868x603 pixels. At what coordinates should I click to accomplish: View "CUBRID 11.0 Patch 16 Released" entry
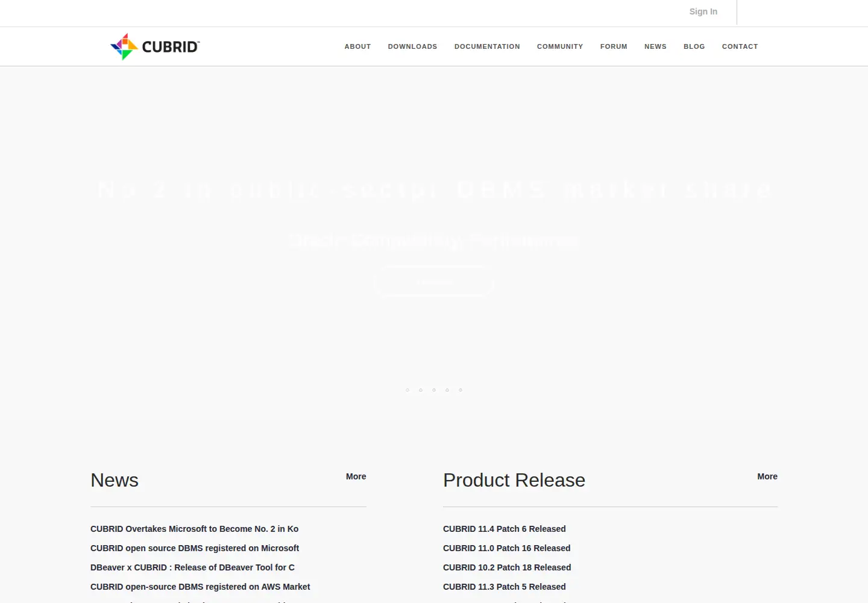pyautogui.click(x=507, y=548)
